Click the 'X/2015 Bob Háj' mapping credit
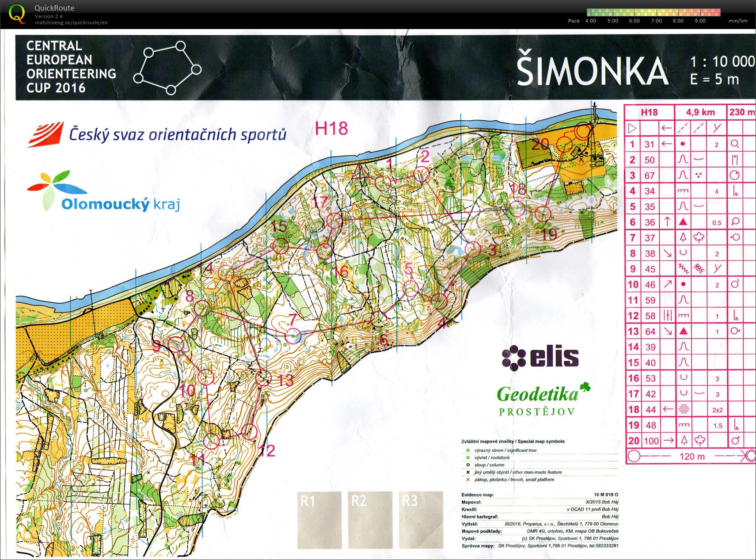 602,502
